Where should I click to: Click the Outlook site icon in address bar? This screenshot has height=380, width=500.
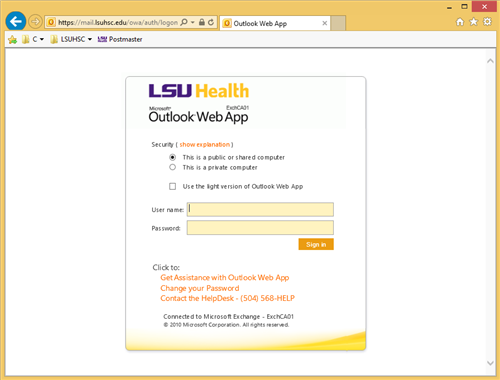click(x=51, y=22)
